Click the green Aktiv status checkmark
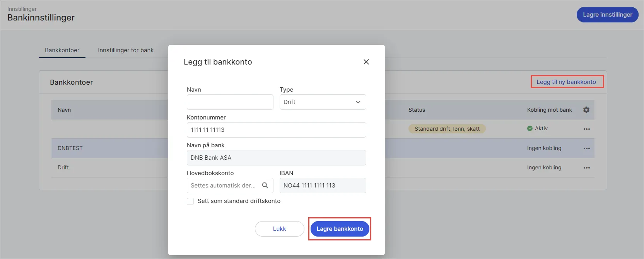 (x=530, y=128)
